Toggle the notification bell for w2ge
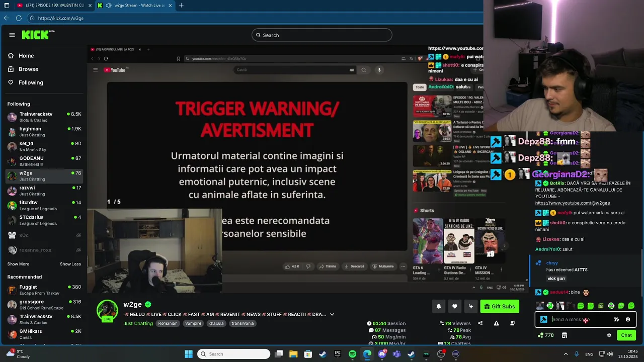Viewport: 644px width, 362px height. (438, 306)
